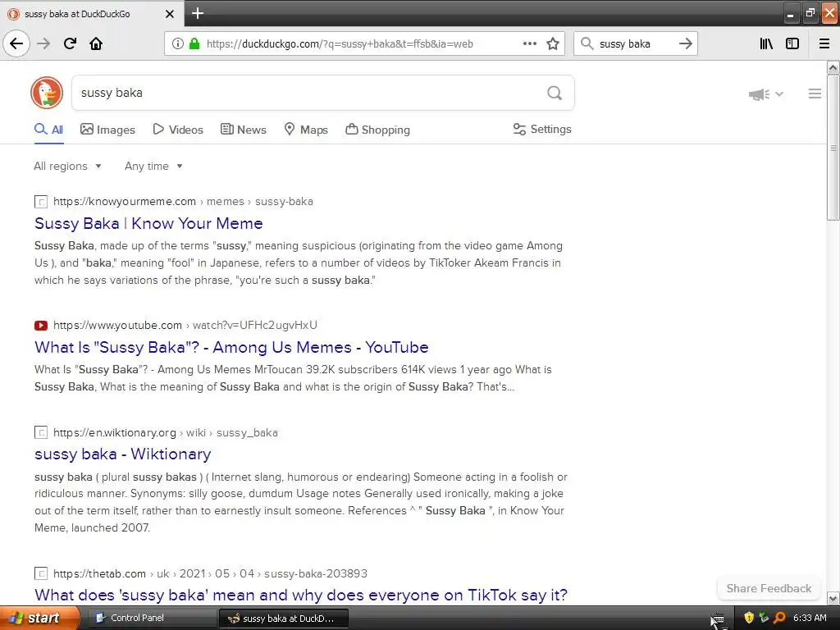Screen dimensions: 840x630
Task: Open page actions three-dot menu
Action: (529, 43)
